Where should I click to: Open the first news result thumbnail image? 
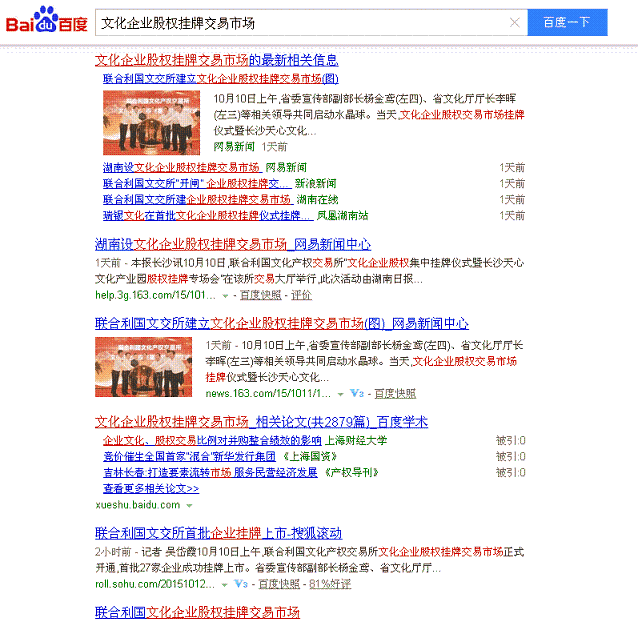point(151,122)
